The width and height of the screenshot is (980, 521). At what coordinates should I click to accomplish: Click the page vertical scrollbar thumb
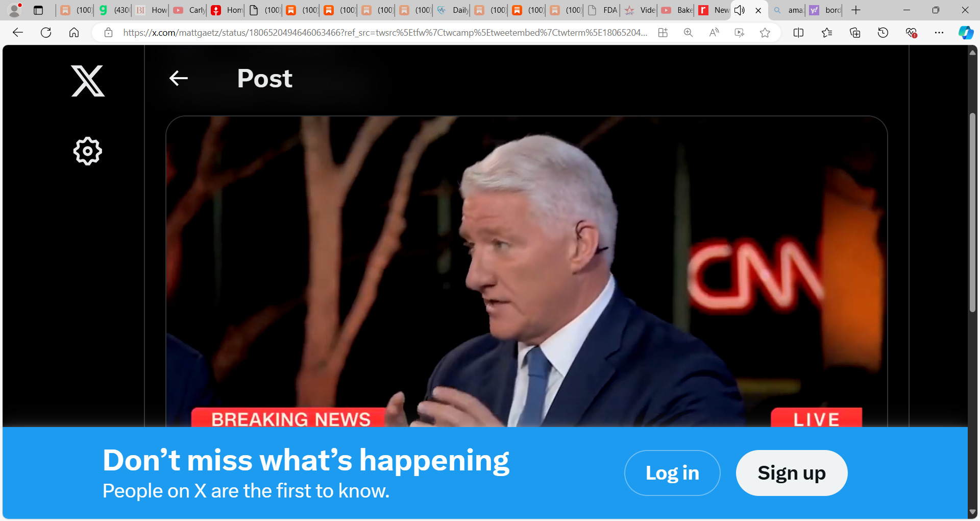tap(972, 212)
